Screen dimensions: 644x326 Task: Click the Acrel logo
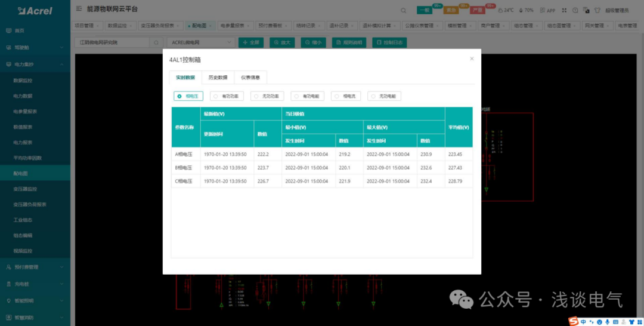[x=35, y=11]
